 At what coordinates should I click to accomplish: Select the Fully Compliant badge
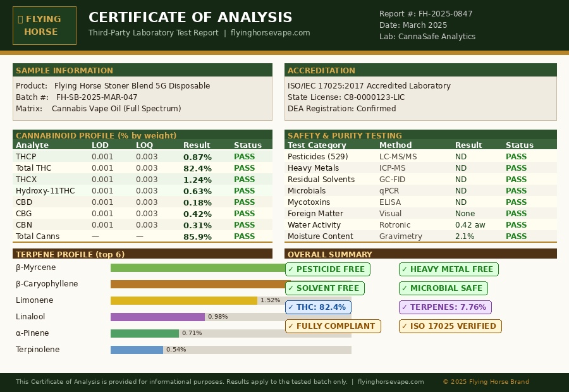point(333,326)
